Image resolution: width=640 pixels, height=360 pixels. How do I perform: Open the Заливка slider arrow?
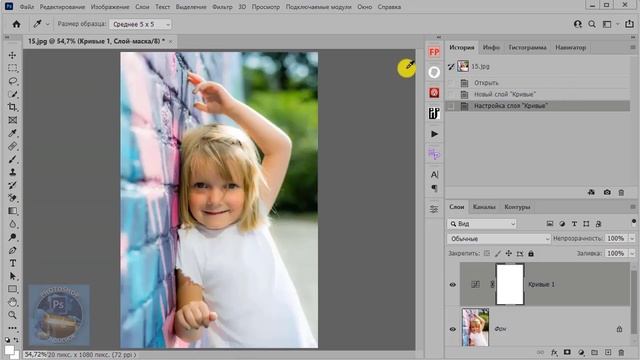pos(632,253)
